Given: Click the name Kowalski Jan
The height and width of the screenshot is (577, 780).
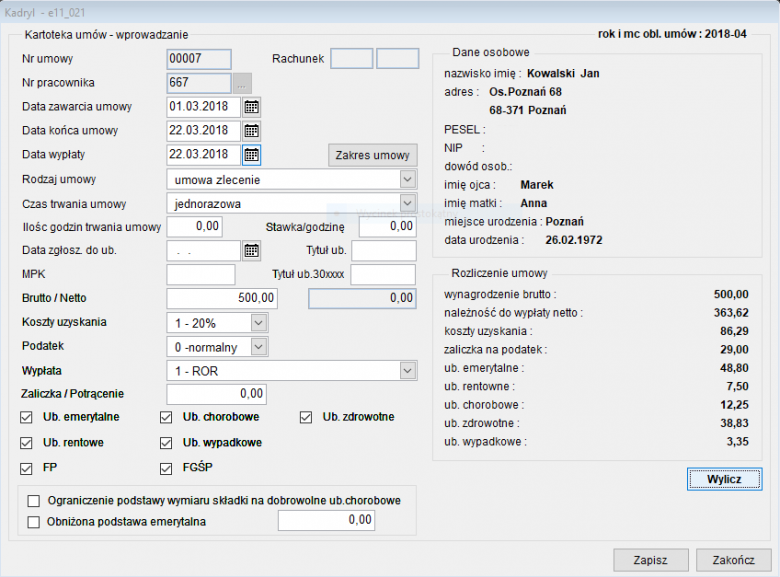Looking at the screenshot, I should 563,74.
